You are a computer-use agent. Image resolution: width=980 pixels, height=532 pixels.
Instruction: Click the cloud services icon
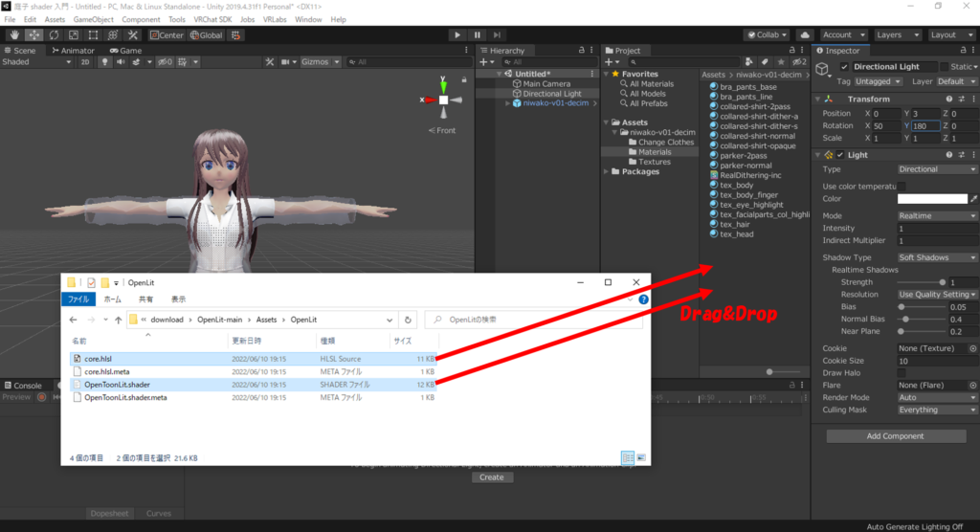point(806,35)
